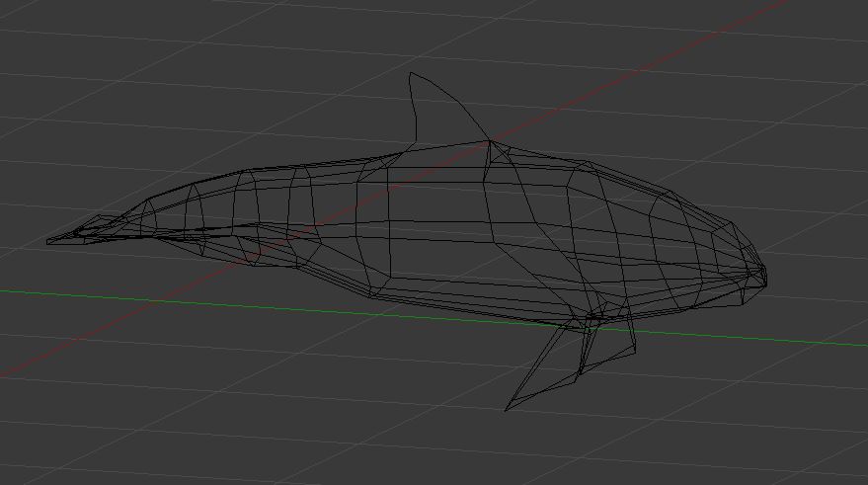Screen dimensions: 868x485
Task: Click empty grid area in bottom-right corner
Action: (x=790, y=435)
